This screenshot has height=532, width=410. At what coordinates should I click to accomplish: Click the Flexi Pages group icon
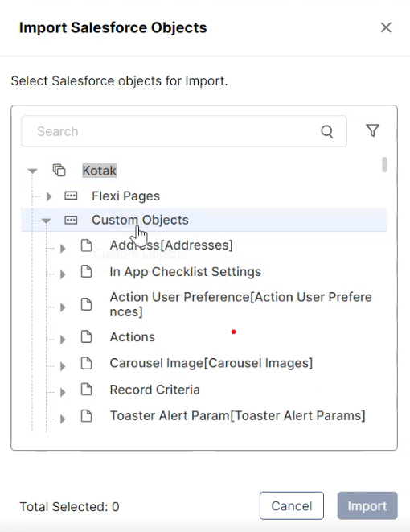71,196
